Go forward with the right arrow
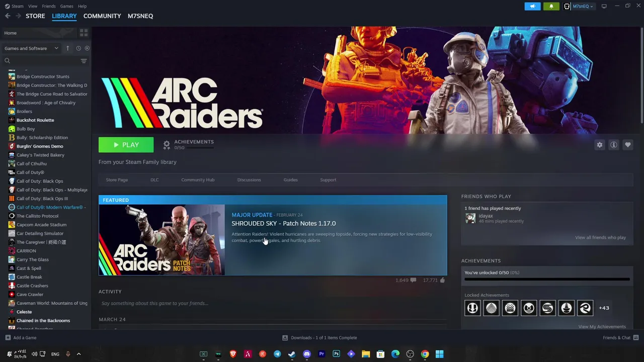 point(18,16)
